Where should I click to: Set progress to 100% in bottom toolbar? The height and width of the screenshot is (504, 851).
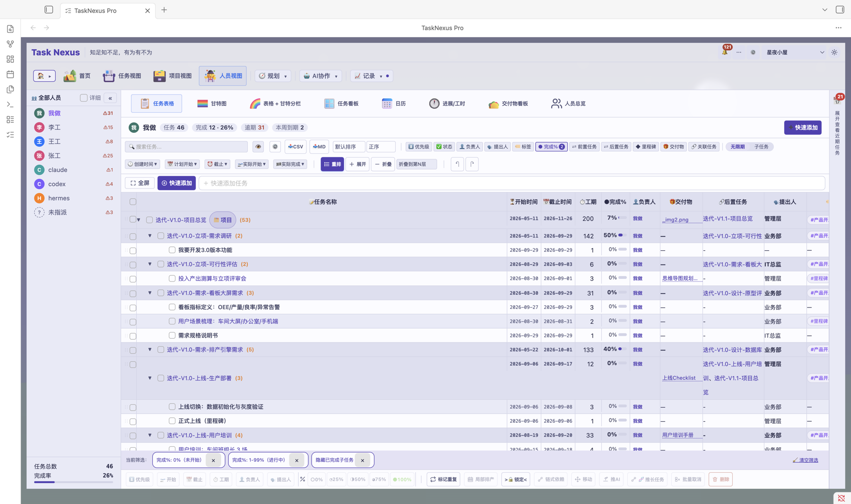tap(402, 479)
